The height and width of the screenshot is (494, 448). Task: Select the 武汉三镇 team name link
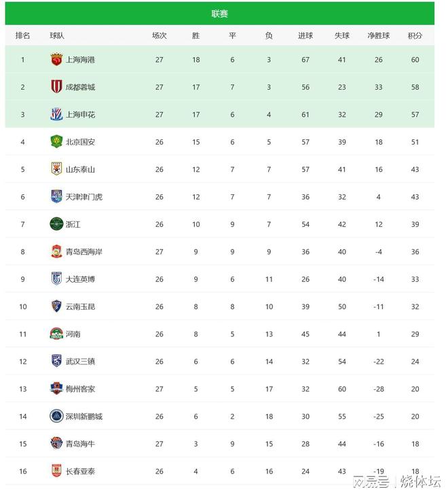click(x=80, y=361)
